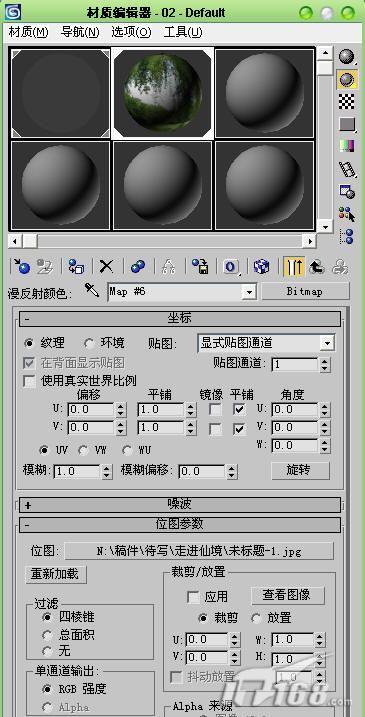Click the 旋转 button

click(301, 471)
